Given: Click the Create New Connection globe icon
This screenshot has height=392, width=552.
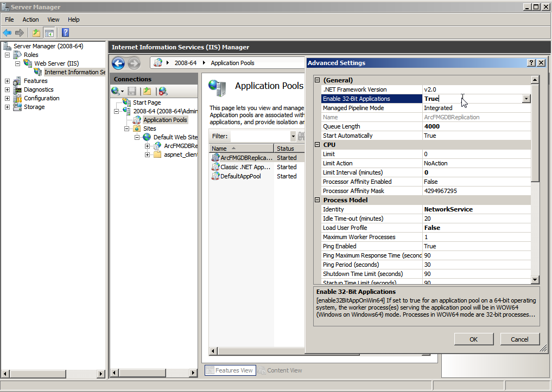Looking at the screenshot, I should [x=116, y=91].
